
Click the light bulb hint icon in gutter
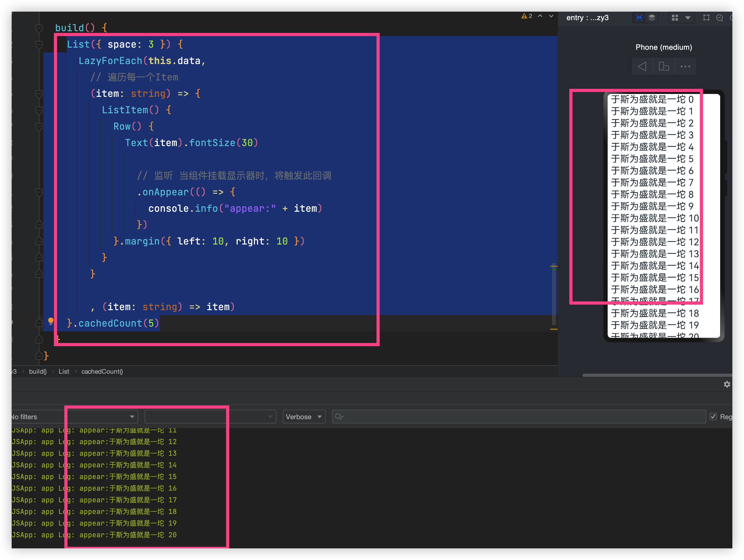pyautogui.click(x=51, y=321)
